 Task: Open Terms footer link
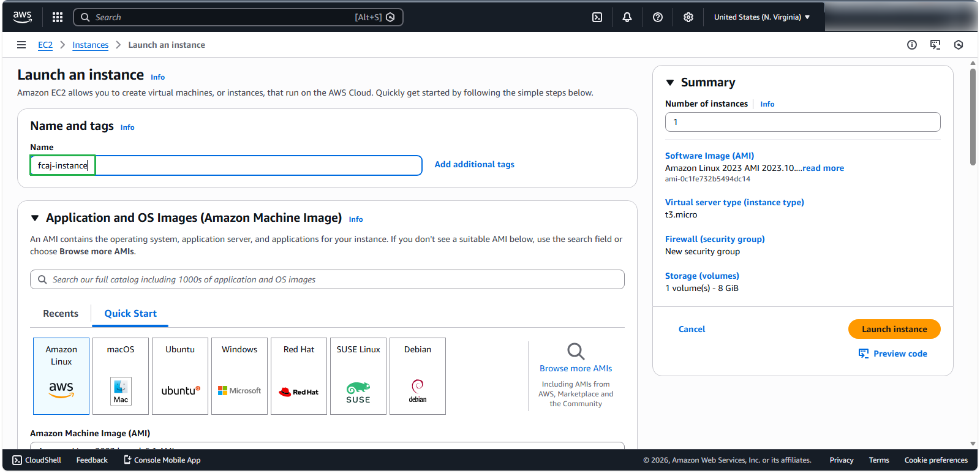click(879, 460)
